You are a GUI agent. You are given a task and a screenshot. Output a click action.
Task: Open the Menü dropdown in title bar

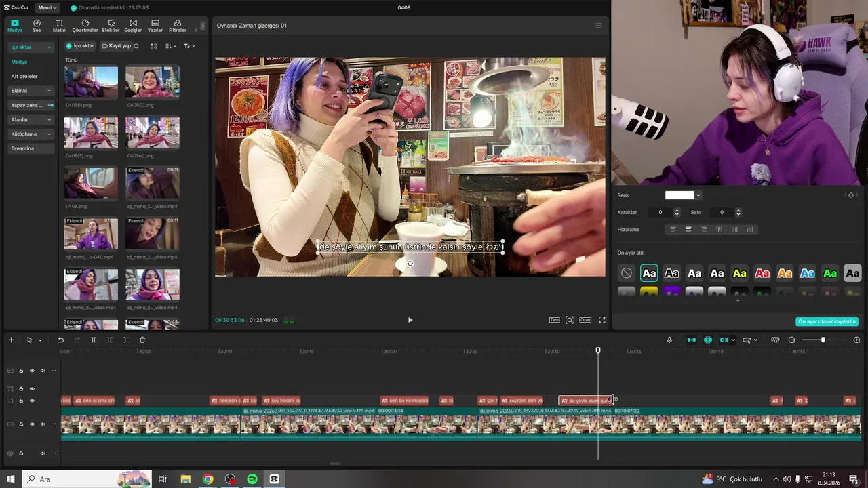click(x=47, y=8)
